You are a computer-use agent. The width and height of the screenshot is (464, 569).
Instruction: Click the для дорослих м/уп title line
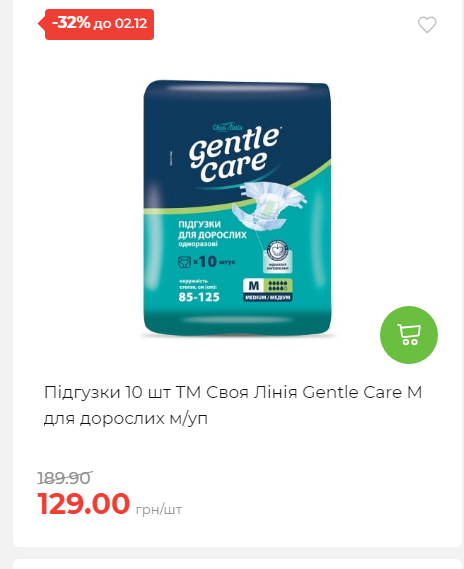point(126,418)
